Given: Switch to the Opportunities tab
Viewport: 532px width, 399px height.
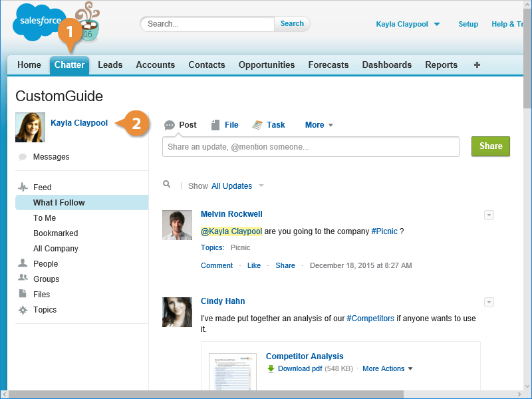Looking at the screenshot, I should tap(266, 65).
